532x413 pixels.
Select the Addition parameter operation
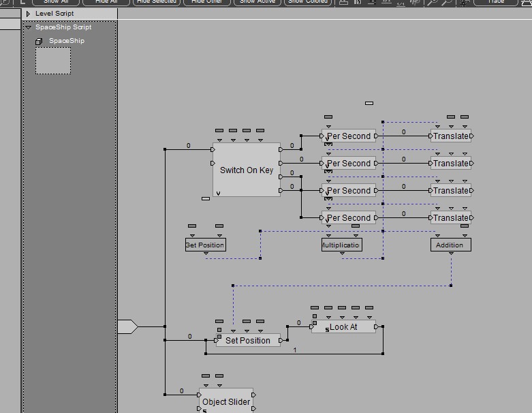tap(450, 245)
